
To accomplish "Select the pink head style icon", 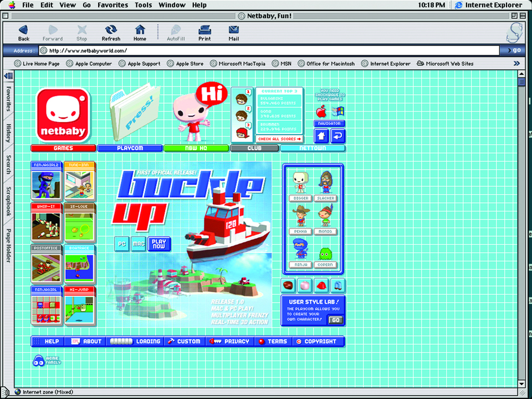I will (x=305, y=285).
